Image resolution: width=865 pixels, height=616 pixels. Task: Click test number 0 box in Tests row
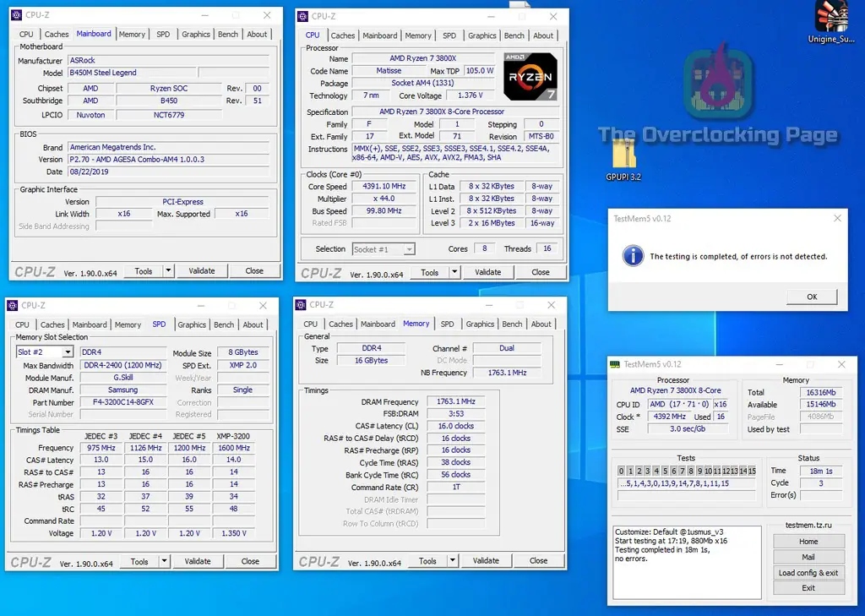click(621, 471)
